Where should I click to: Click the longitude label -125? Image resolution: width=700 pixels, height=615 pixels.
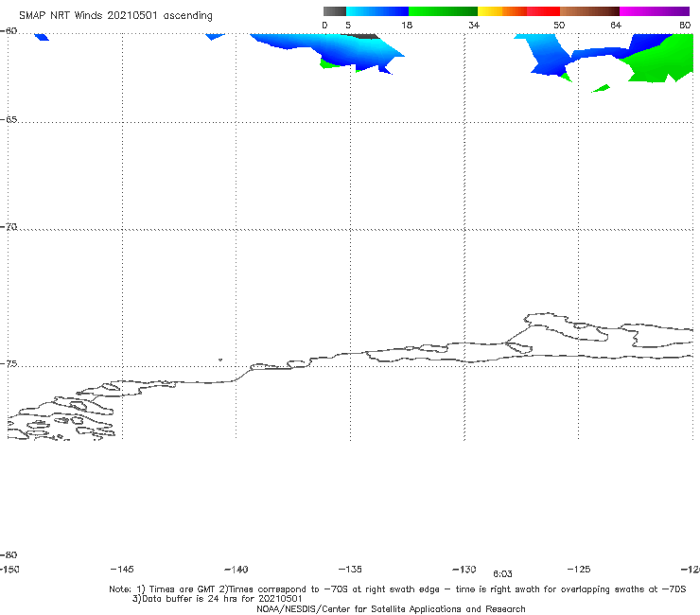[x=579, y=569]
